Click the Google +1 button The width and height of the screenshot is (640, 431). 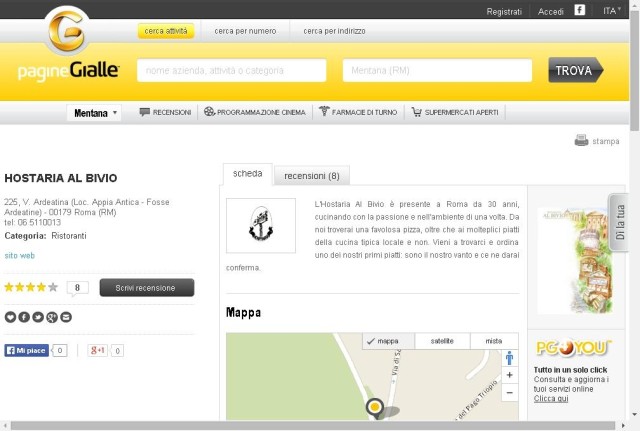pos(98,350)
